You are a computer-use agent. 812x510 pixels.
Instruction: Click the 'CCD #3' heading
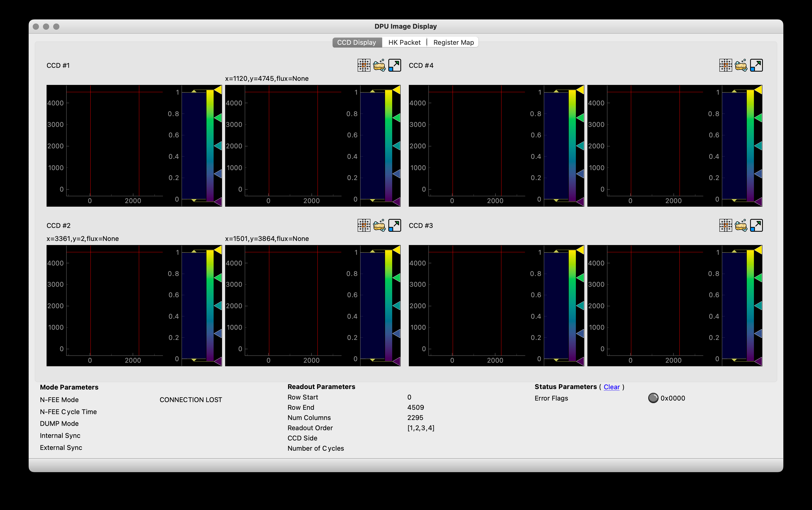(x=421, y=226)
